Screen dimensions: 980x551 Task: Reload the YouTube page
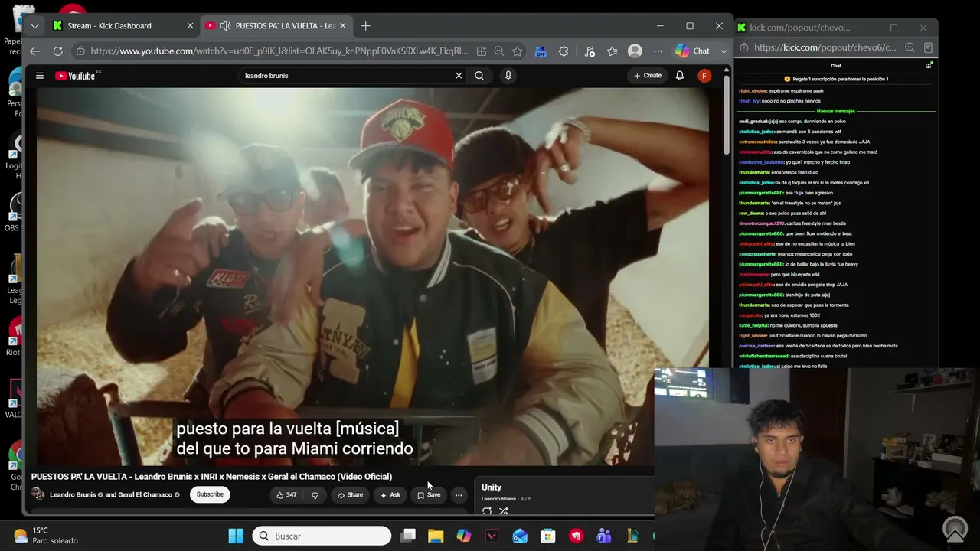point(57,51)
